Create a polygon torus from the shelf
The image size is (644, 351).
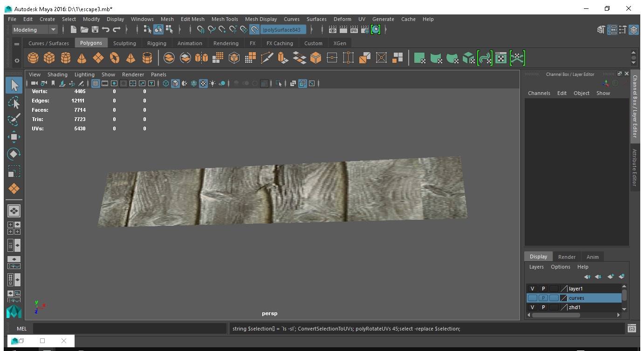point(114,58)
